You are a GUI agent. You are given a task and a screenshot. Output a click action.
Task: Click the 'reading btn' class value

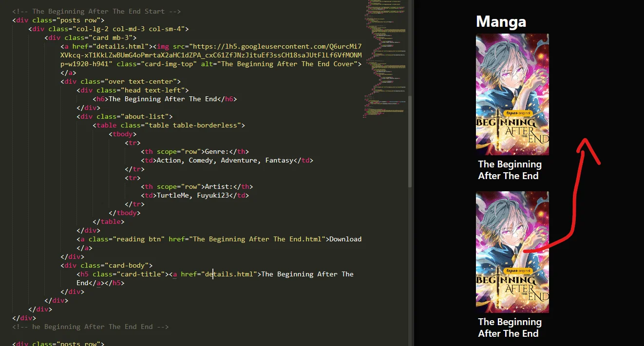[x=139, y=239]
